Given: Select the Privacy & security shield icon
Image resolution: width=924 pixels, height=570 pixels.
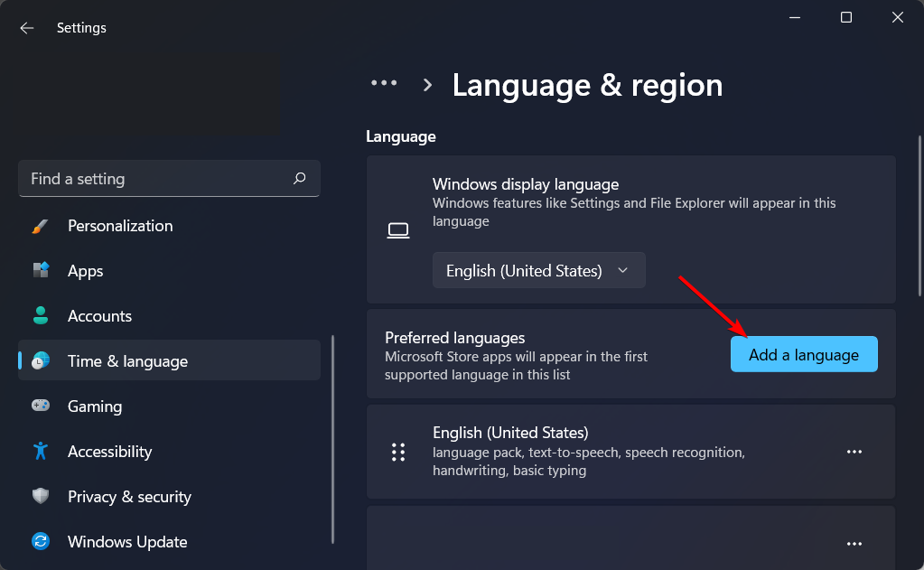Looking at the screenshot, I should point(40,496).
